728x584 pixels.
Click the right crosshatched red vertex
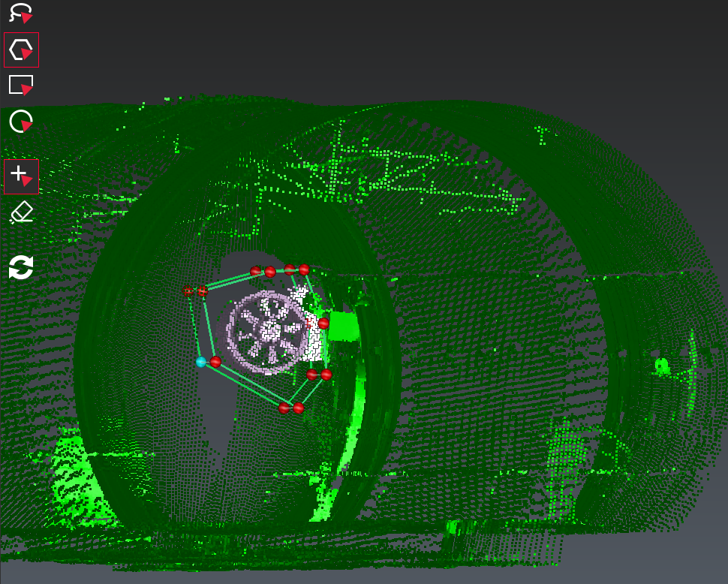point(202,290)
